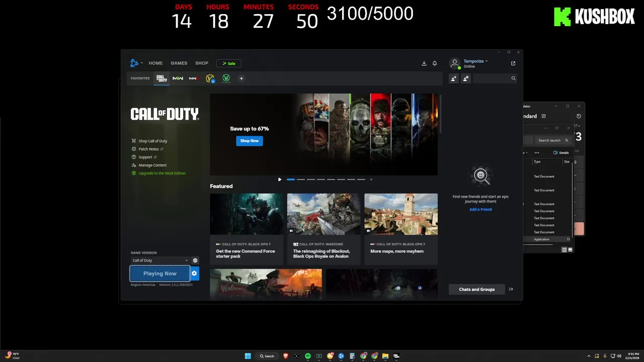This screenshot has width=644, height=362.
Task: Add a game with the plus icon
Action: tap(241, 78)
